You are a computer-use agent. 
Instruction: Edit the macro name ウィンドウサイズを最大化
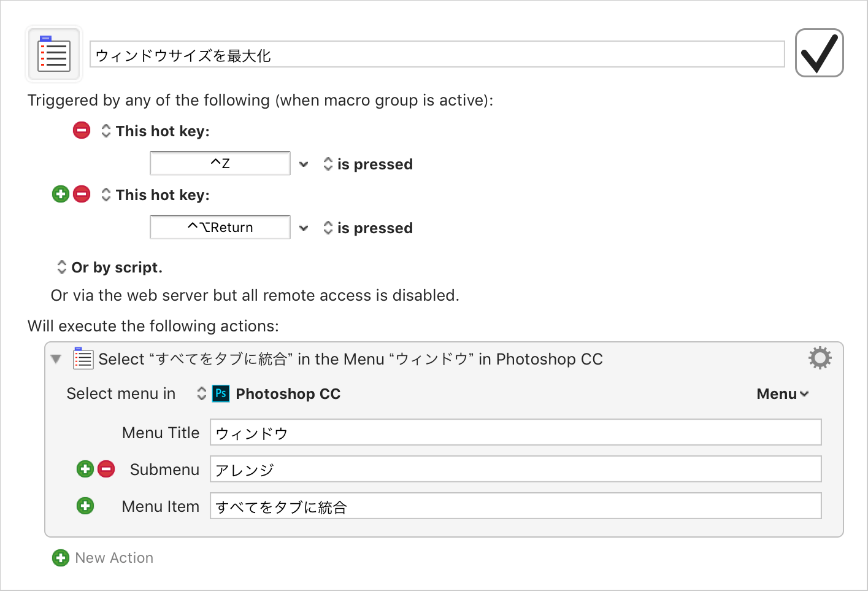[437, 54]
